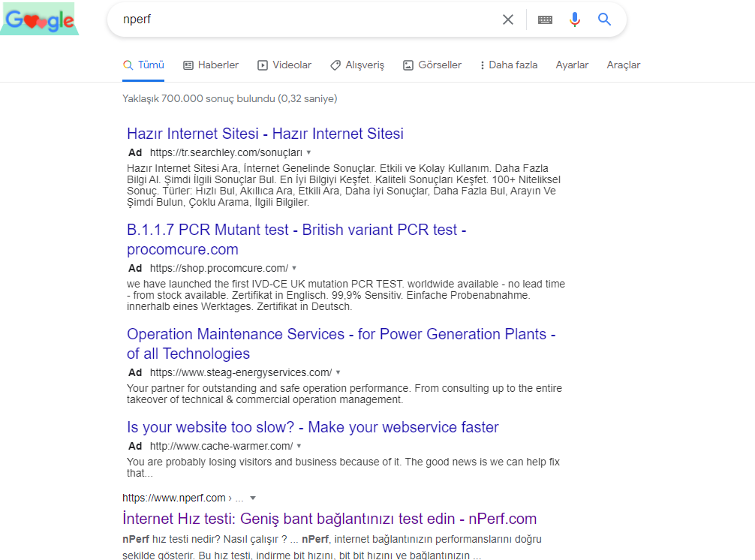This screenshot has width=755, height=560.
Task: Click the Ad label of searchley result
Action: pos(135,152)
